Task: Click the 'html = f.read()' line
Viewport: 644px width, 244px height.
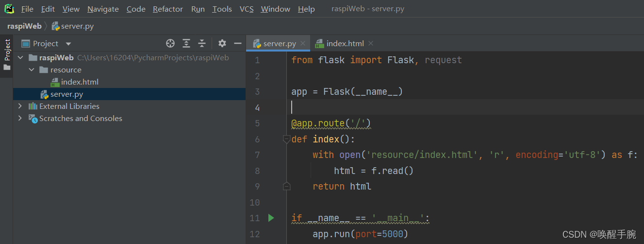Action: point(374,171)
